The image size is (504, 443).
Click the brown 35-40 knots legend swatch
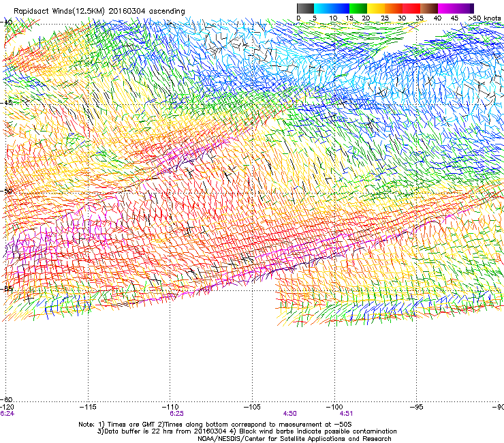pyautogui.click(x=429, y=8)
